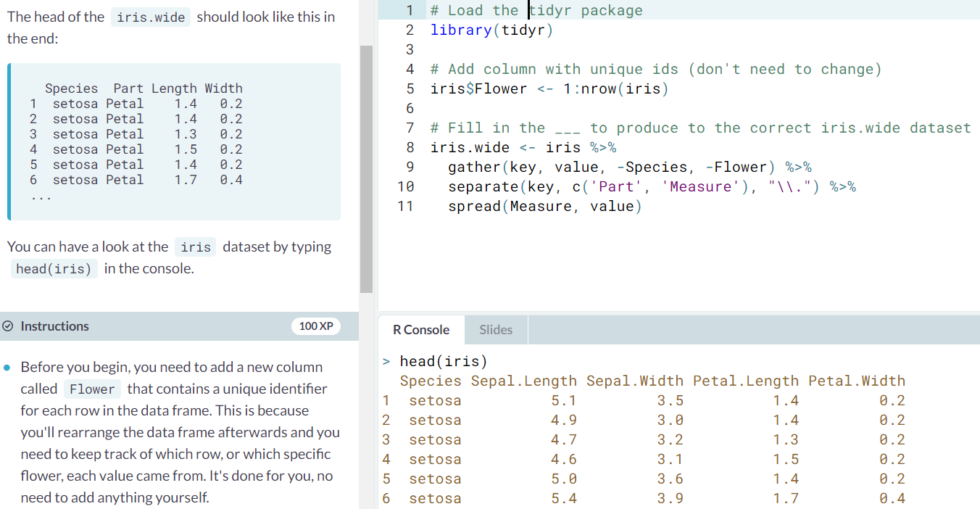Click the Instructions check-circle icon

pyautogui.click(x=9, y=326)
